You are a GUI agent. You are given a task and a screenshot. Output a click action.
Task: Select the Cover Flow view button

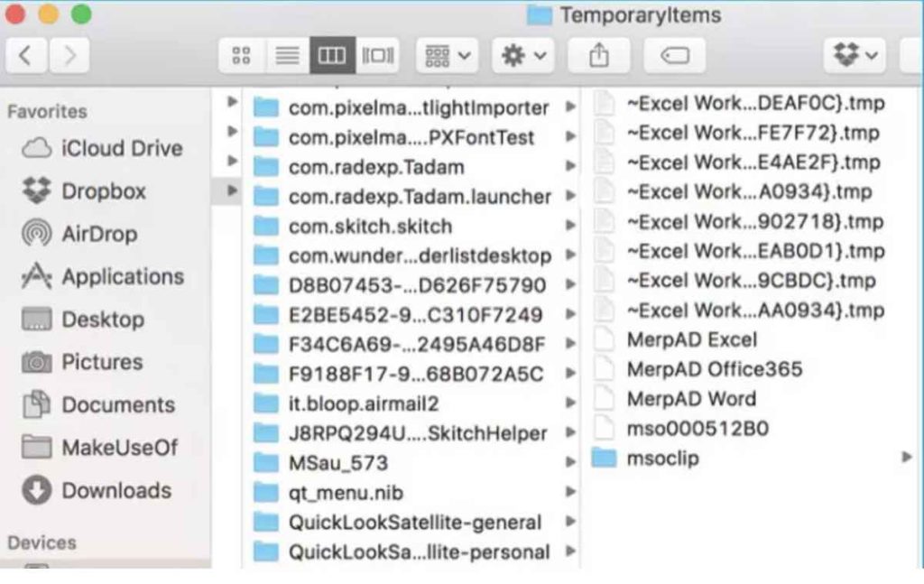click(378, 56)
